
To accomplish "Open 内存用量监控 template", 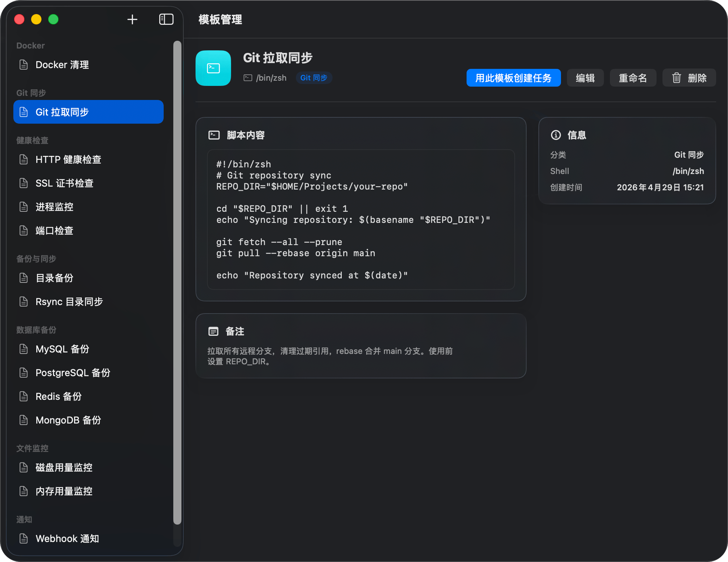I will pos(89,491).
